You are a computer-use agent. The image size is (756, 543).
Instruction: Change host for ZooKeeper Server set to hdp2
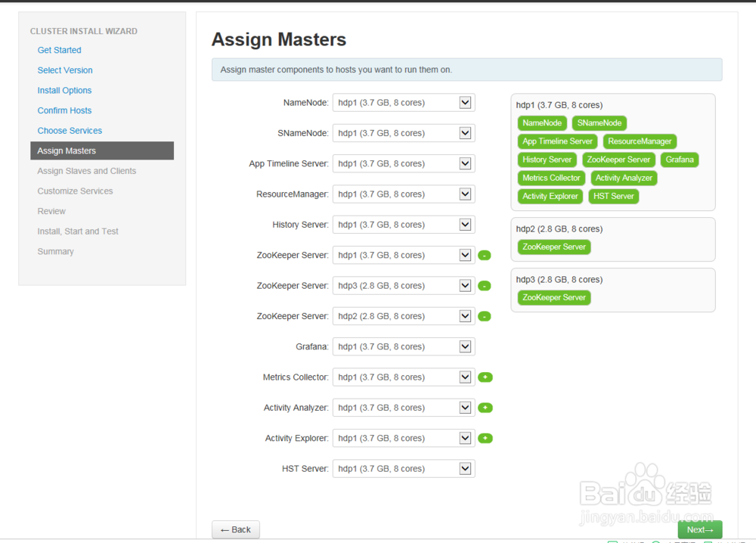(404, 316)
